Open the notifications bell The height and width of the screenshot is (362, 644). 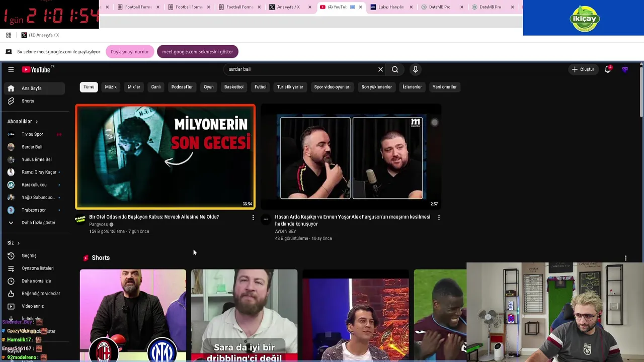point(608,69)
